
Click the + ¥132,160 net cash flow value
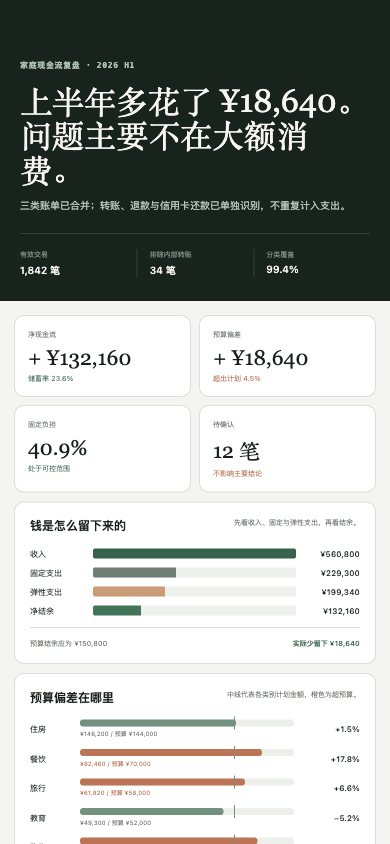pyautogui.click(x=80, y=358)
